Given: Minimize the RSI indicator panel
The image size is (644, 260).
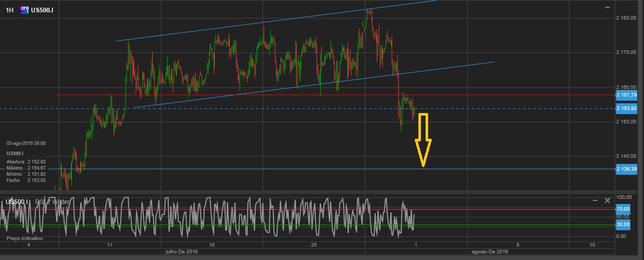Looking at the screenshot, I should [x=595, y=200].
